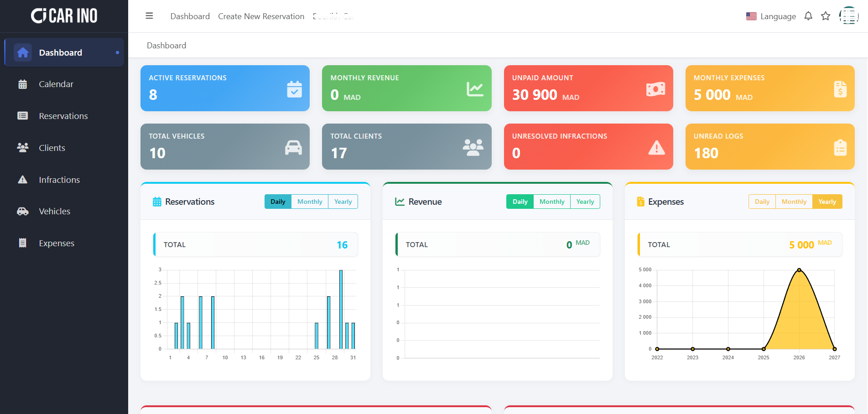Click the star favorites icon in the header
Image resolution: width=868 pixels, height=414 pixels.
click(826, 16)
